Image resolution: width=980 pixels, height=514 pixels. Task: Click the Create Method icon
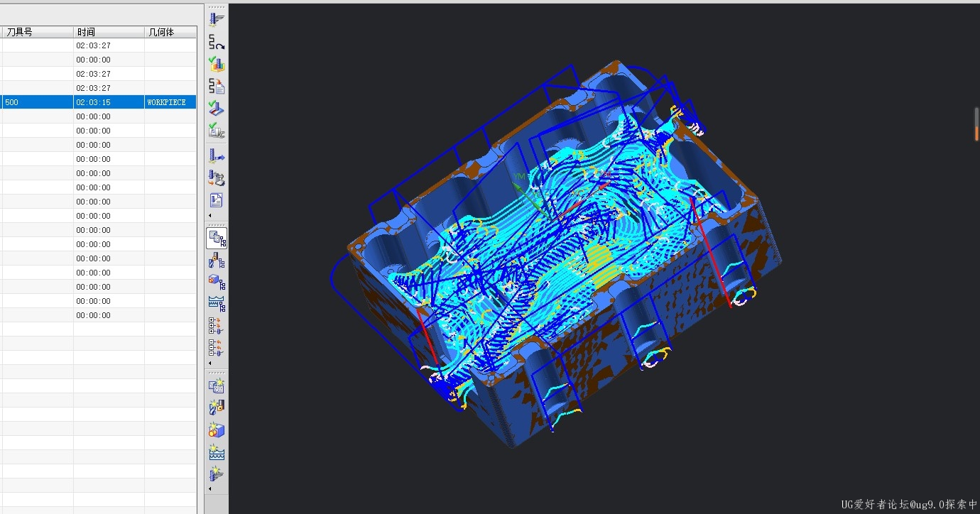coord(217,452)
